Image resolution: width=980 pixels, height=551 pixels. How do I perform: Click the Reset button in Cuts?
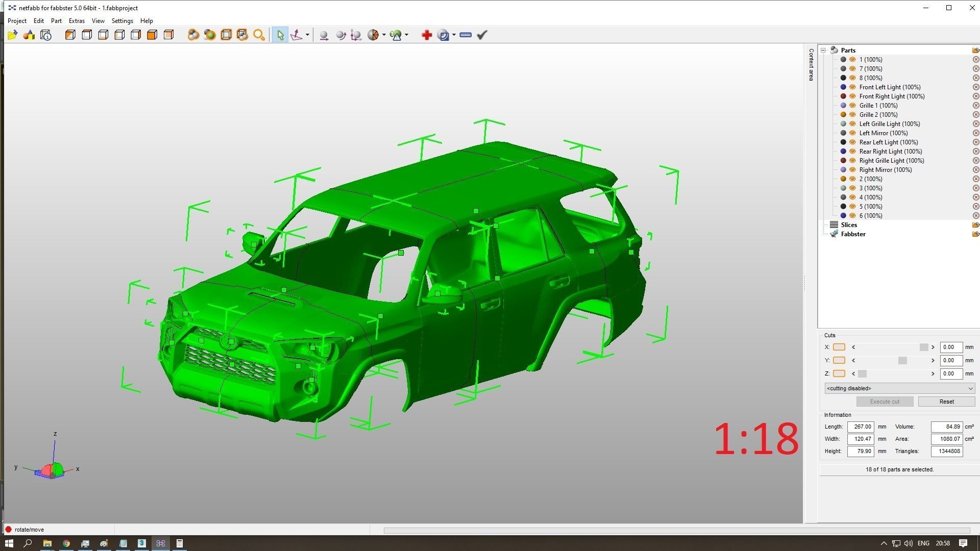[x=946, y=402]
